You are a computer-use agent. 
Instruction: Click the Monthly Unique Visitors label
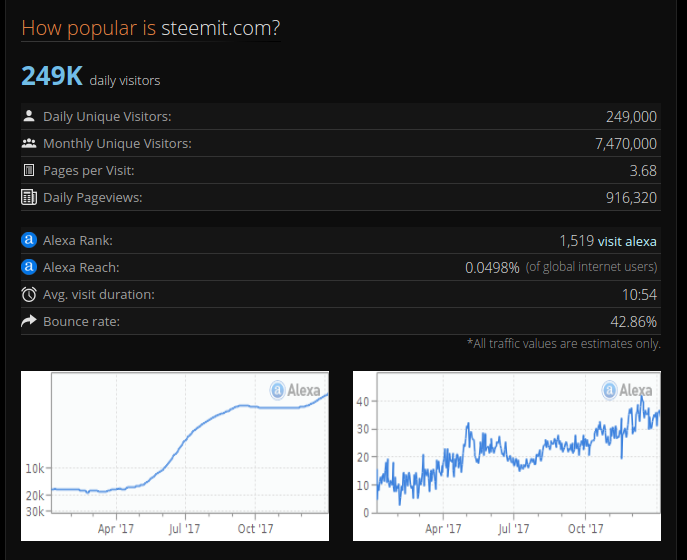(117, 144)
